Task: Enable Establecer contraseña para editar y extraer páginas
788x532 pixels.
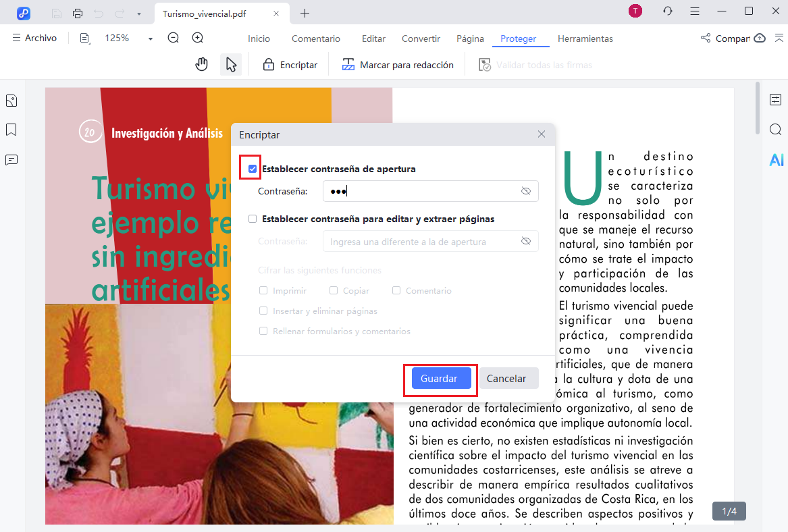Action: tap(253, 218)
